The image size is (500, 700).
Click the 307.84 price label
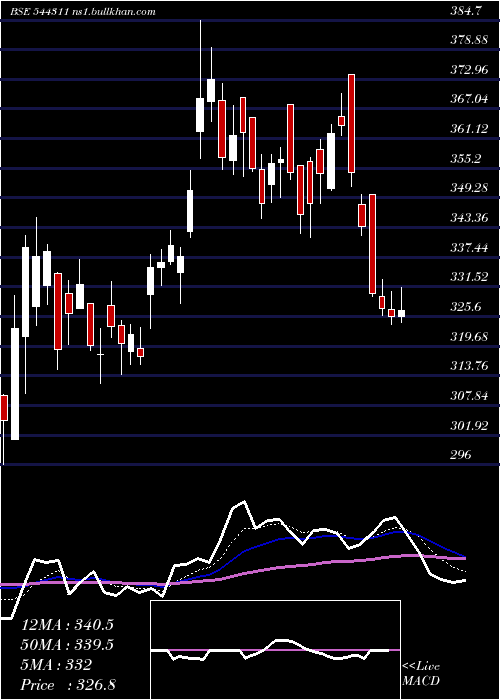pos(469,396)
